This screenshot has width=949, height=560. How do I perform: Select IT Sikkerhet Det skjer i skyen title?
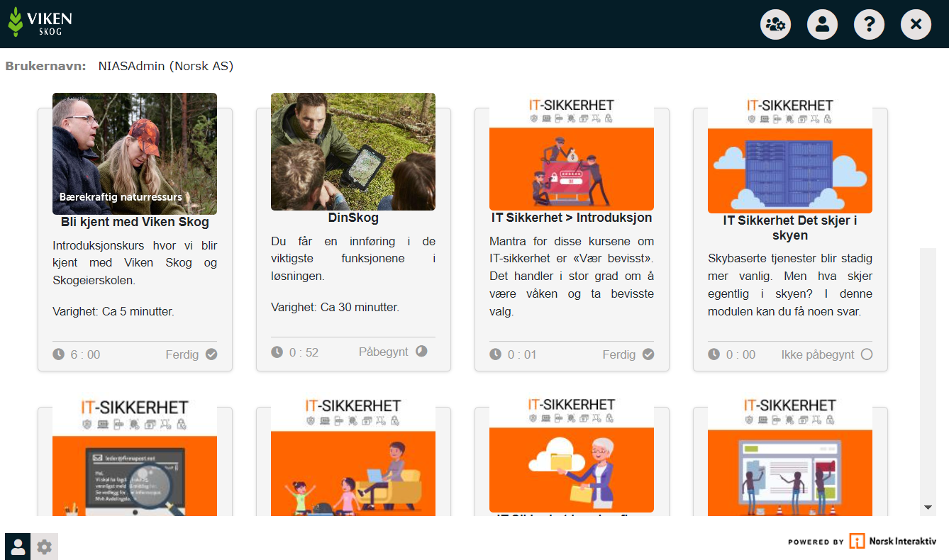789,228
